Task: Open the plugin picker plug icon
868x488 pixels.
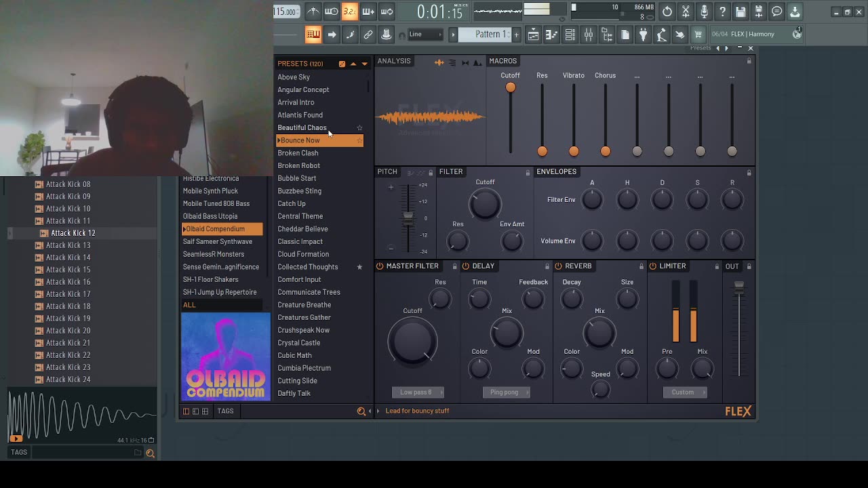Action: (643, 35)
